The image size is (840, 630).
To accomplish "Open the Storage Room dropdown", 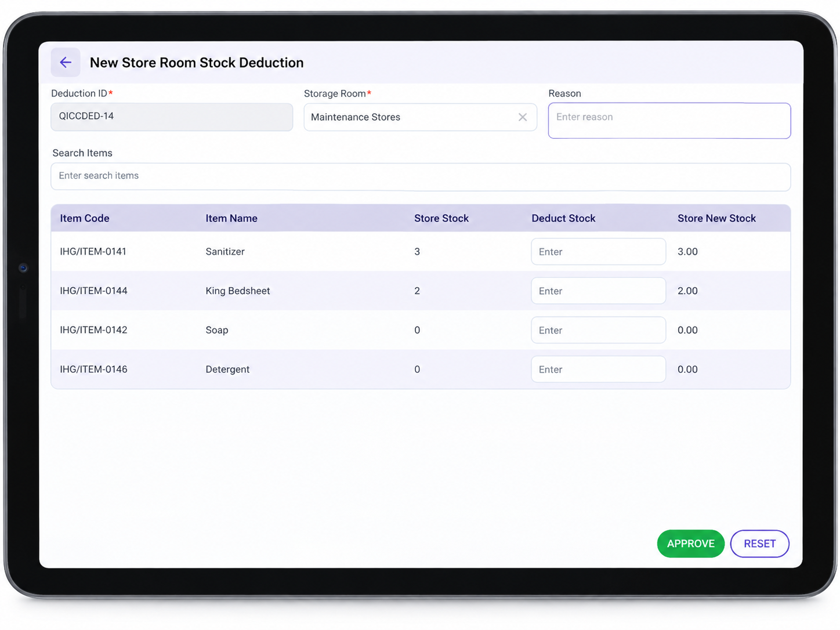I will point(420,117).
